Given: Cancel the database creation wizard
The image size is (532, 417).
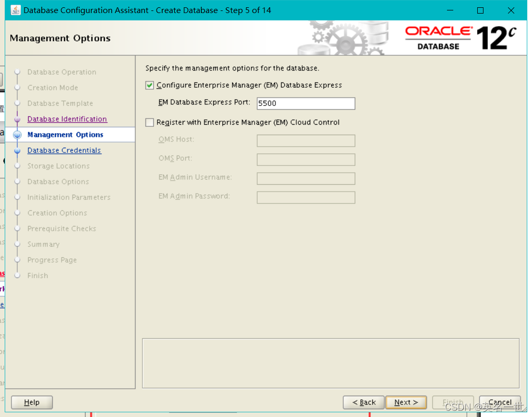Looking at the screenshot, I should (x=500, y=402).
